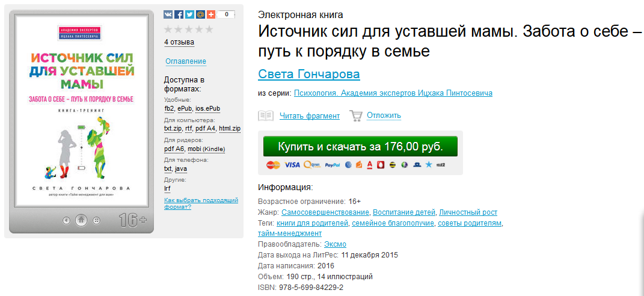Image resolution: width=644 pixels, height=296 pixels.
Task: Choose the java phone format
Action: [x=181, y=168]
